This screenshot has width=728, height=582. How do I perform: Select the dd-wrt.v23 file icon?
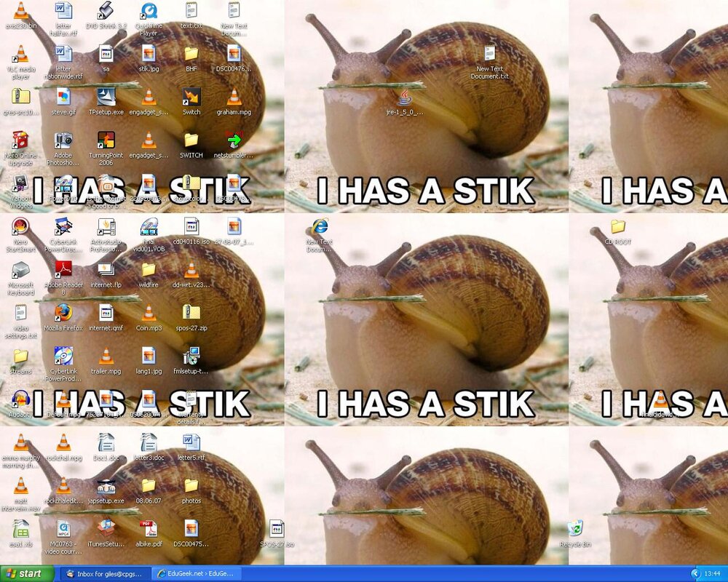191,270
